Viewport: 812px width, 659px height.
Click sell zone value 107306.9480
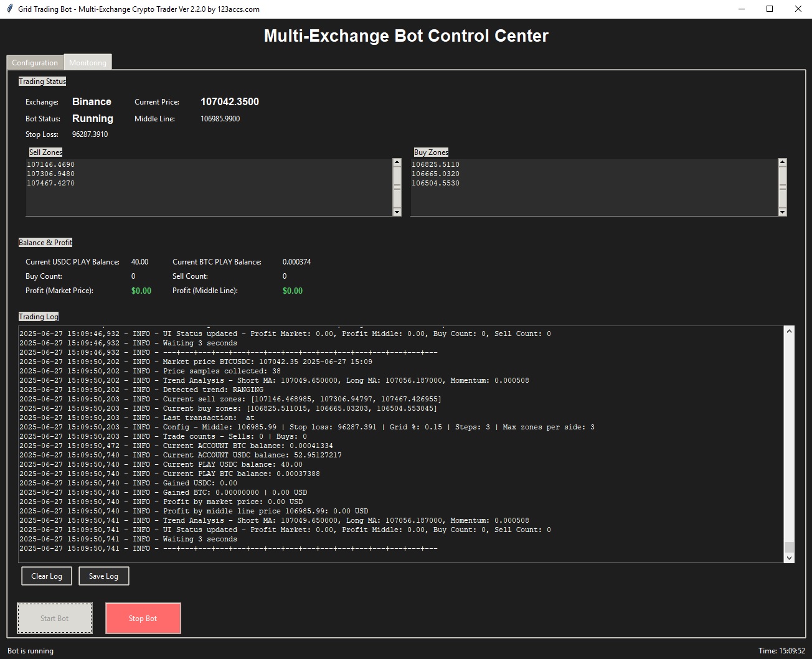coord(50,174)
